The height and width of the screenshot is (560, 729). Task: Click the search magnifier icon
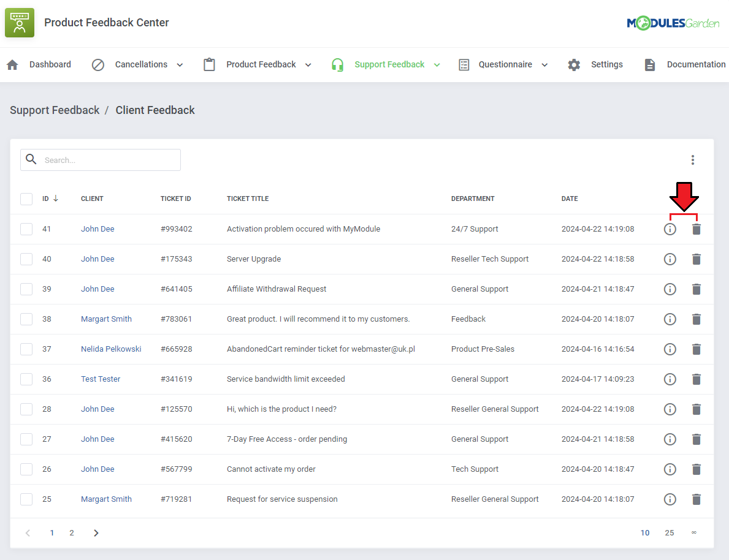[31, 159]
